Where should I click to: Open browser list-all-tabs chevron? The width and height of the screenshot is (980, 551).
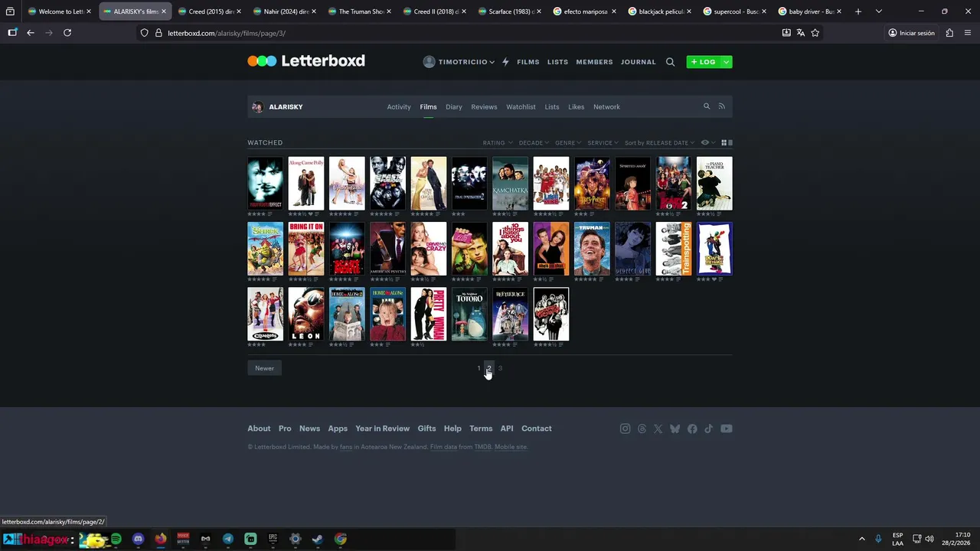(x=878, y=11)
